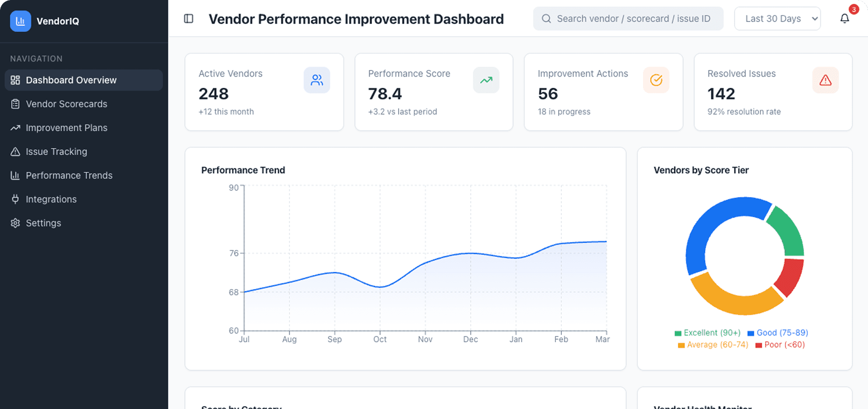Open Issue Tracking section

[x=84, y=152]
